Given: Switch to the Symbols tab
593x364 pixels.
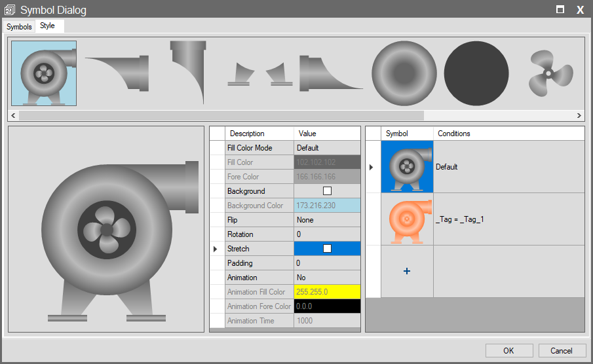Looking at the screenshot, I should [x=19, y=27].
